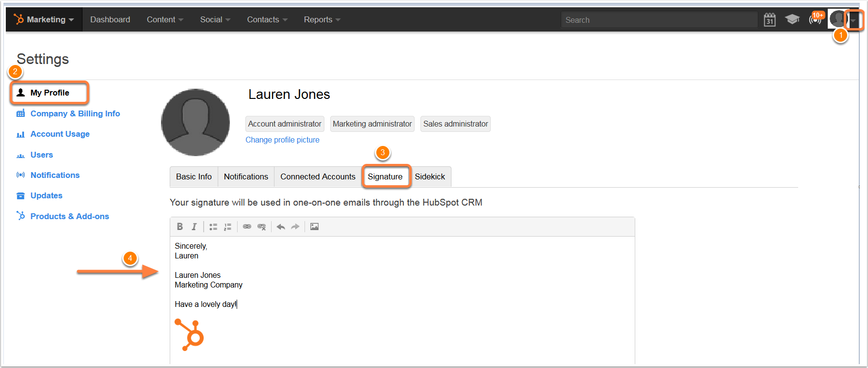Viewport: 868px width, 368px height.
Task: Click the Products & Add-ons sprocket icon
Action: 20,215
